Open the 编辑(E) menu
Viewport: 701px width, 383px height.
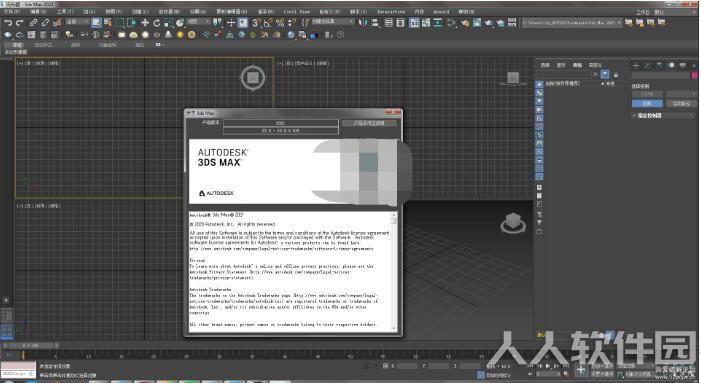point(38,12)
